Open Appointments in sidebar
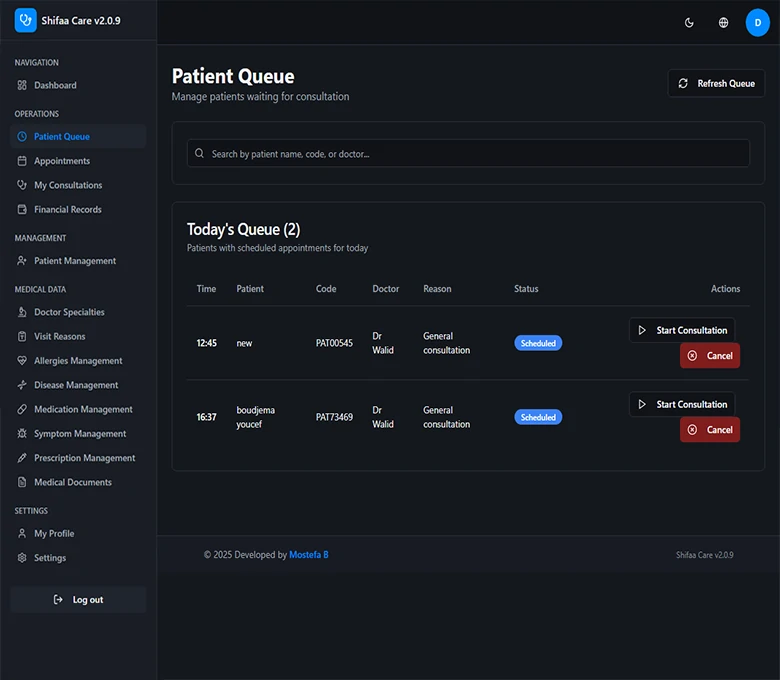 pos(78,161)
